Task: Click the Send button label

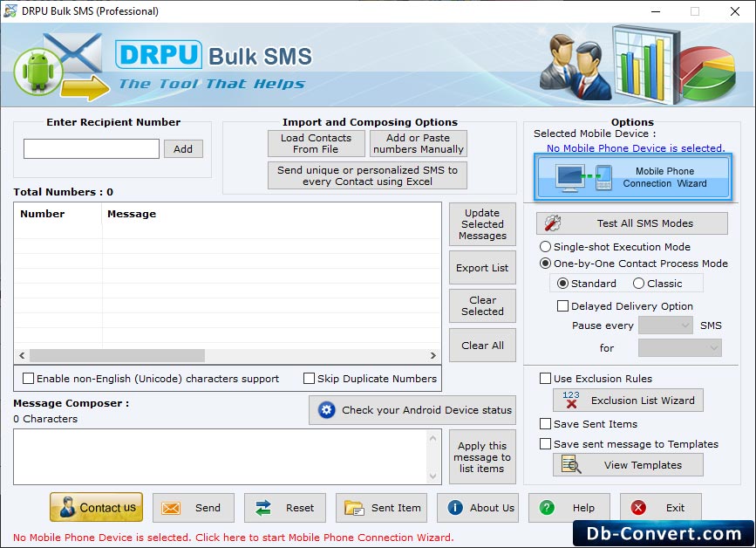Action: coord(208,508)
